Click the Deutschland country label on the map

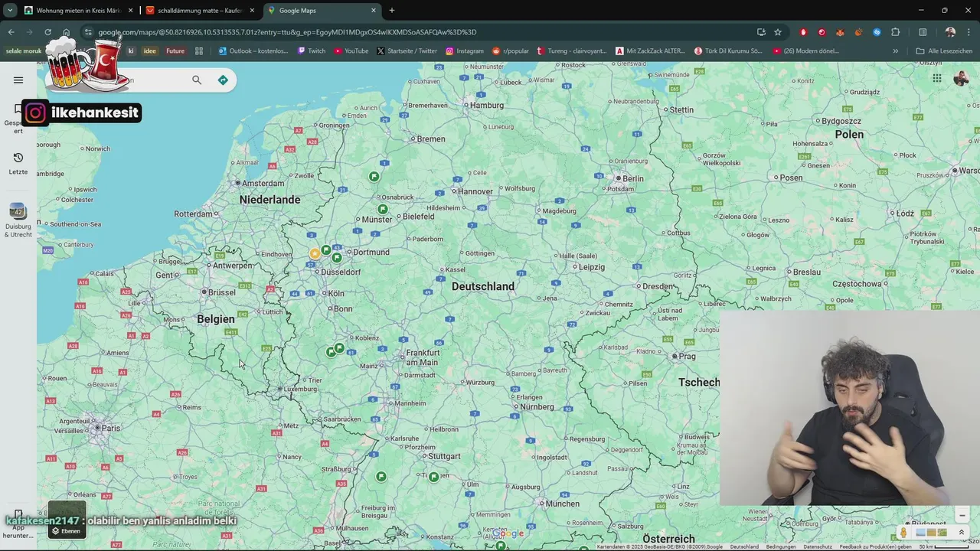(x=483, y=286)
